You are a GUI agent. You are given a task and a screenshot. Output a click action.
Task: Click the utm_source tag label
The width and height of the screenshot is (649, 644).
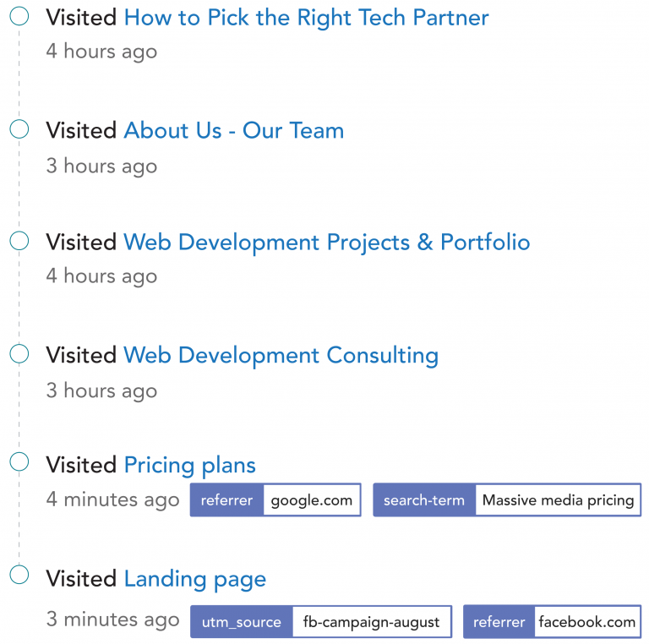pos(241,622)
